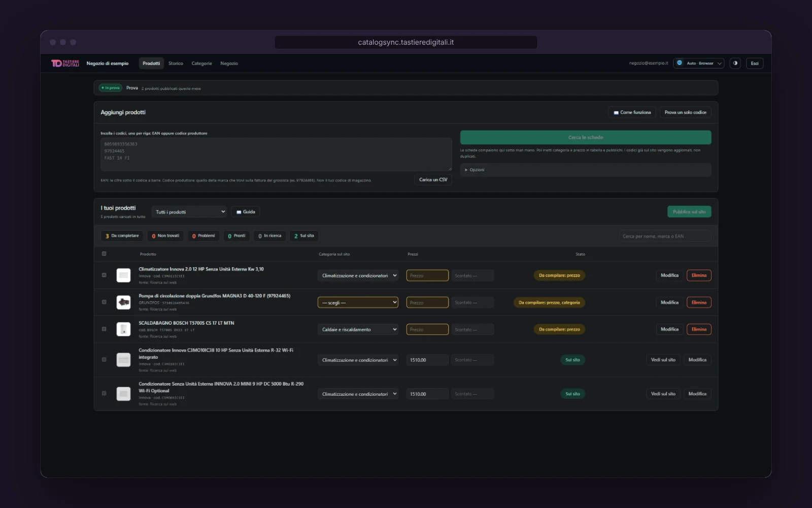812x508 pixels.
Task: Click the Cerca per nome, marca o EAN field
Action: click(665, 236)
